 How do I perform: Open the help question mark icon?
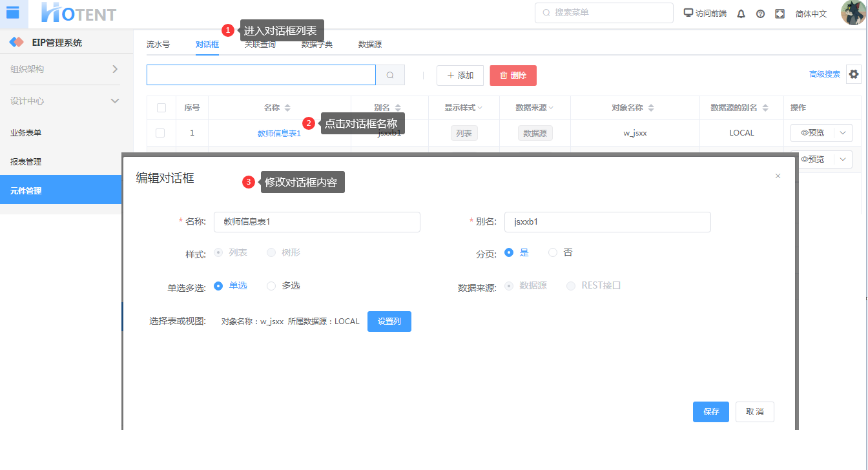[x=760, y=14]
